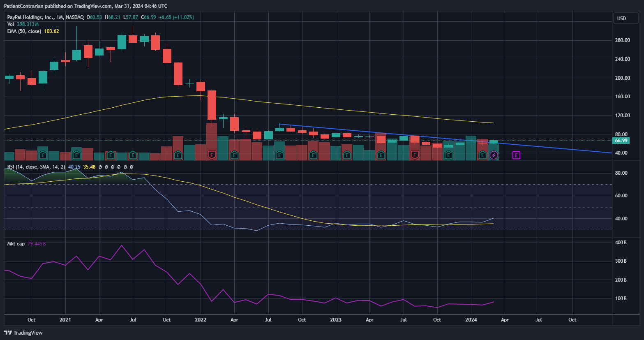Click the 240.00 price axis label
Image resolution: width=644 pixels, height=340 pixels.
pos(623,59)
